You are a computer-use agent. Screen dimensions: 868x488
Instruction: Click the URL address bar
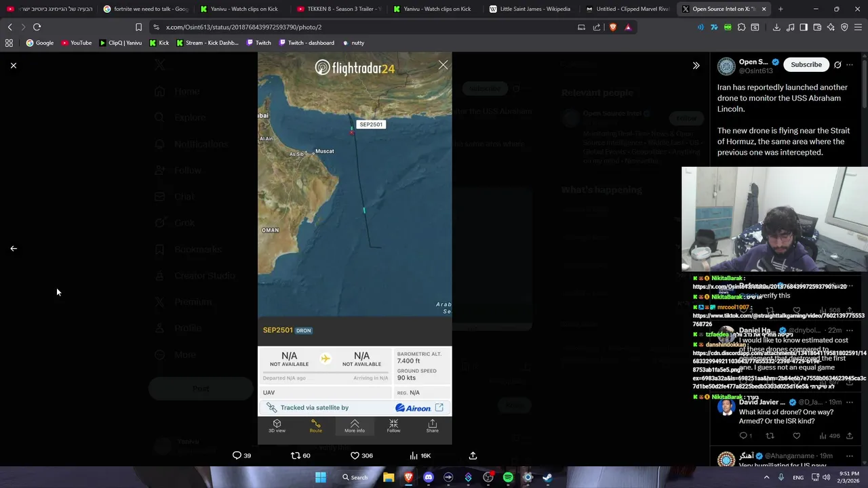(366, 27)
